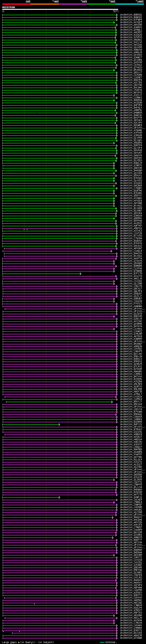Select label UniRef100_A5B7C6
The width and height of the screenshot is (146, 644).
tap(131, 228)
